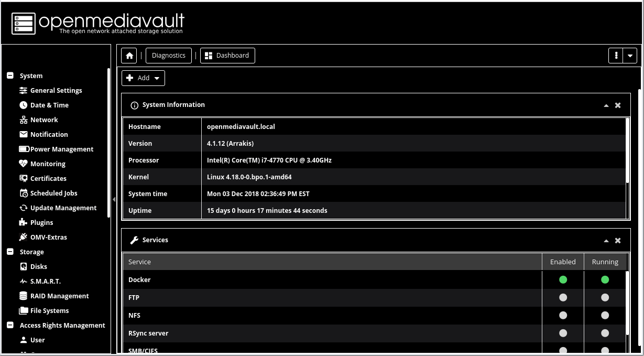Click the Certificates icon

point(23,178)
